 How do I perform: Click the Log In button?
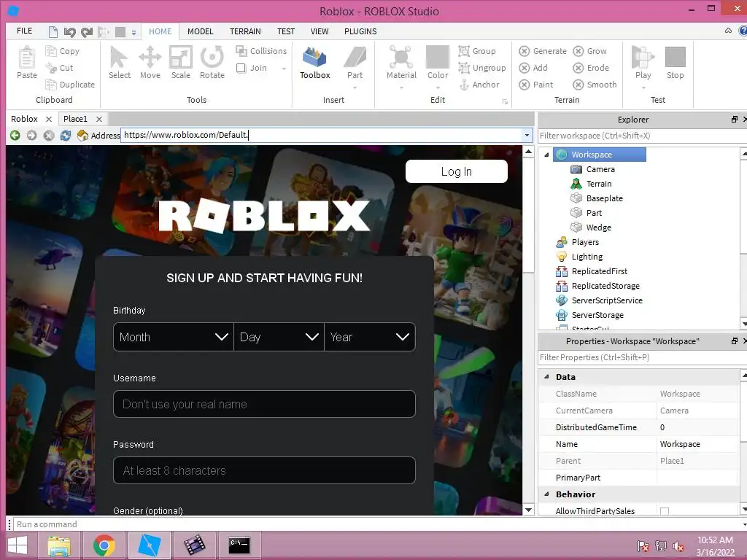[457, 171]
